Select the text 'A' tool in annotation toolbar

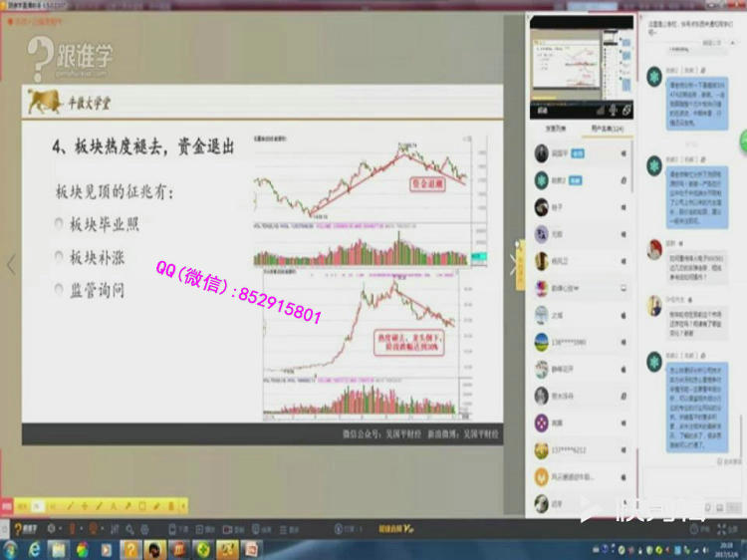(x=115, y=505)
